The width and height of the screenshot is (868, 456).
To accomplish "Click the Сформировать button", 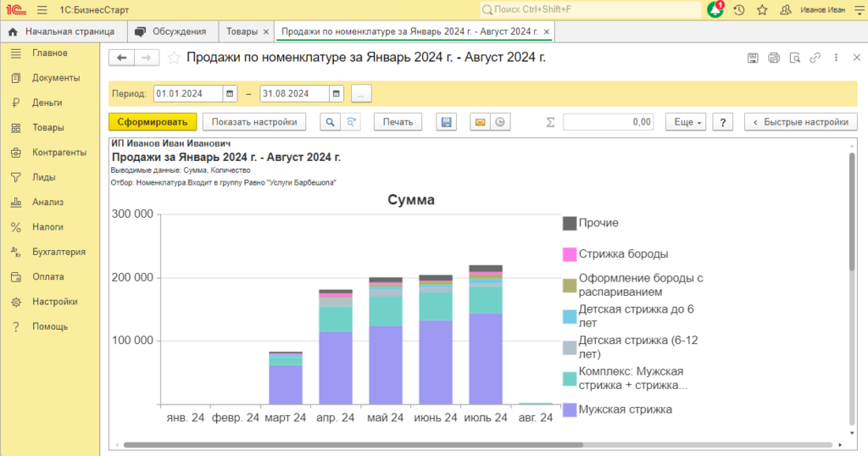I will point(153,122).
